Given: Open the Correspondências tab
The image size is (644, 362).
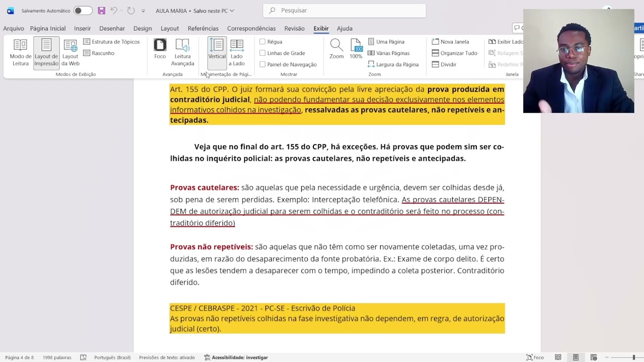Looking at the screenshot, I should [x=251, y=29].
